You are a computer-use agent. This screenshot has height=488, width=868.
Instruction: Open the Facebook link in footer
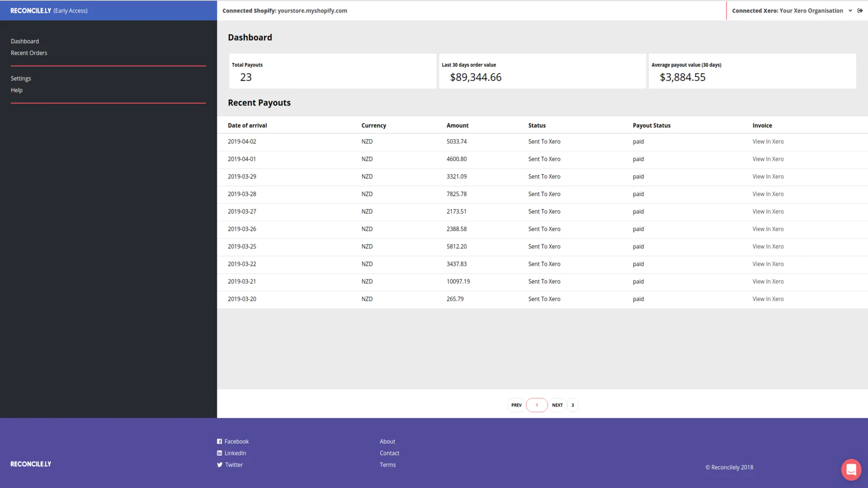pos(233,441)
